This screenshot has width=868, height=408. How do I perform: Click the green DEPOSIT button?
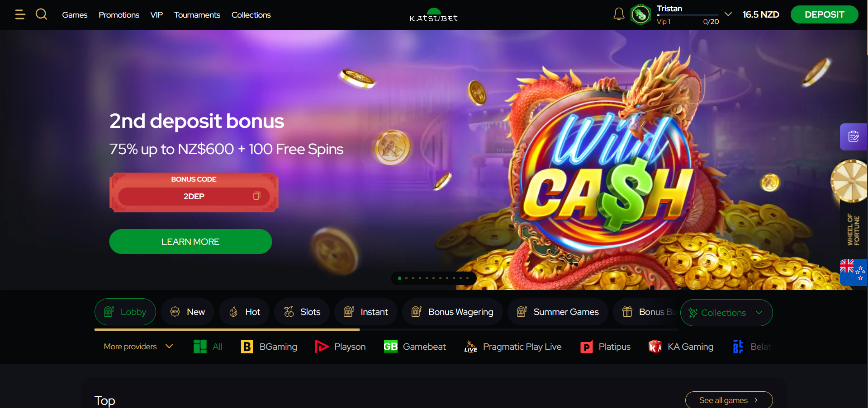click(824, 14)
